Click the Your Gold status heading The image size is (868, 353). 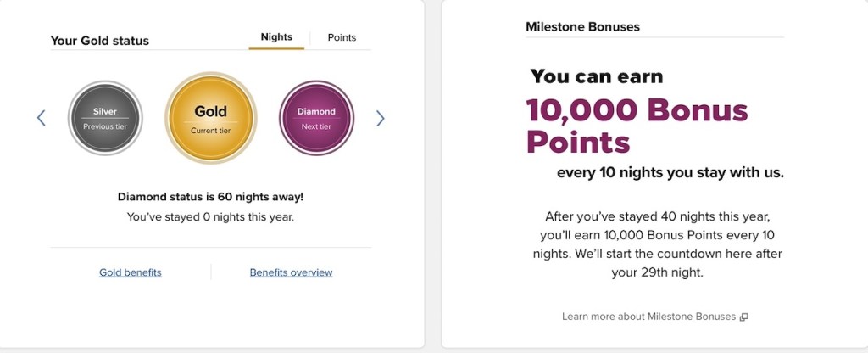point(100,41)
